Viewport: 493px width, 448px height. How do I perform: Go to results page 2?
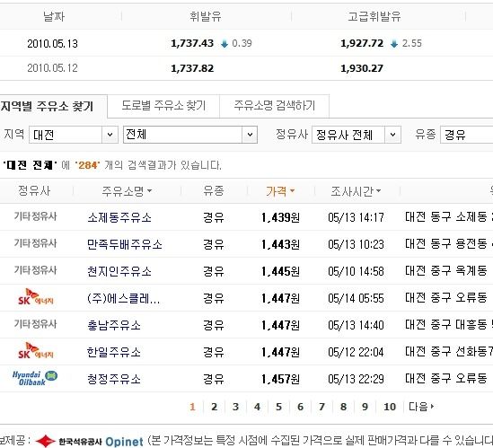(215, 407)
